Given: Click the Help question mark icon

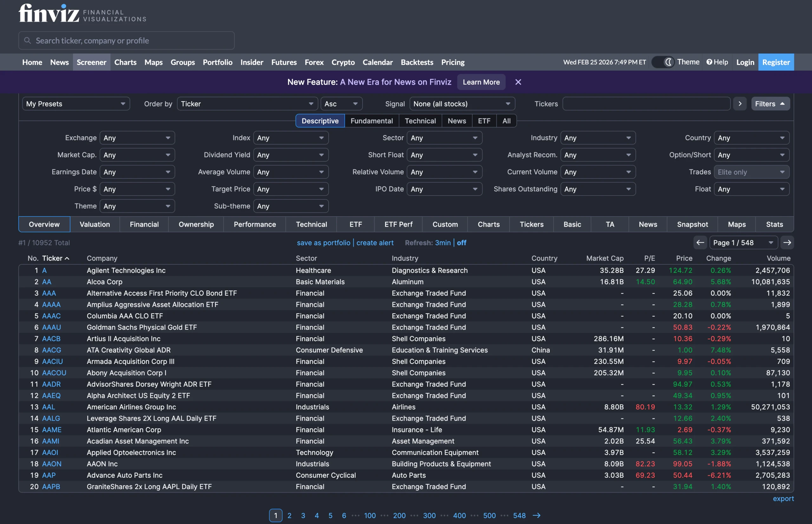Looking at the screenshot, I should coord(709,62).
